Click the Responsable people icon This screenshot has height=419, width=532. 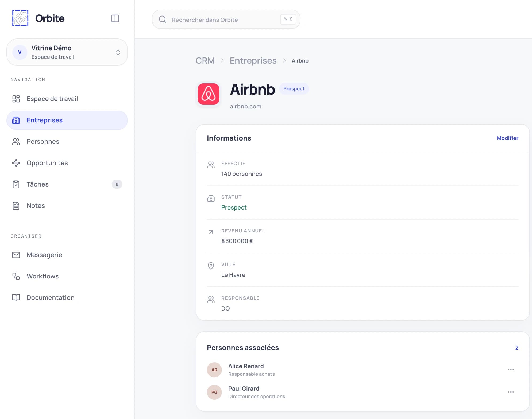tap(211, 300)
